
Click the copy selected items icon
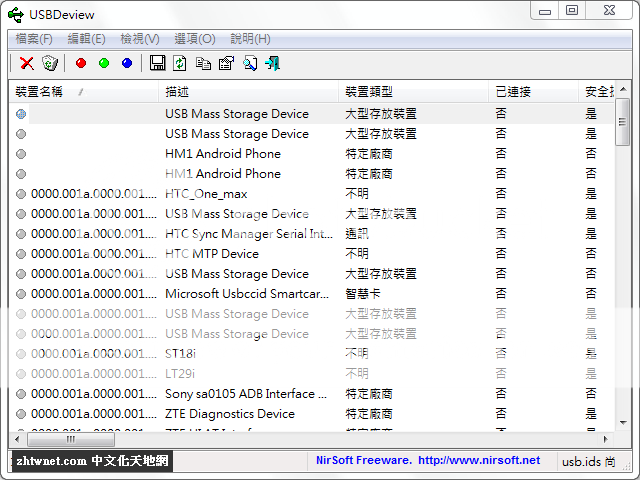203,63
